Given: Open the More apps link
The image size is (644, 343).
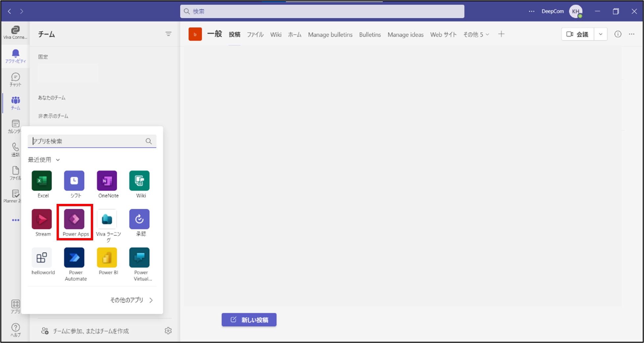Looking at the screenshot, I should pyautogui.click(x=131, y=300).
